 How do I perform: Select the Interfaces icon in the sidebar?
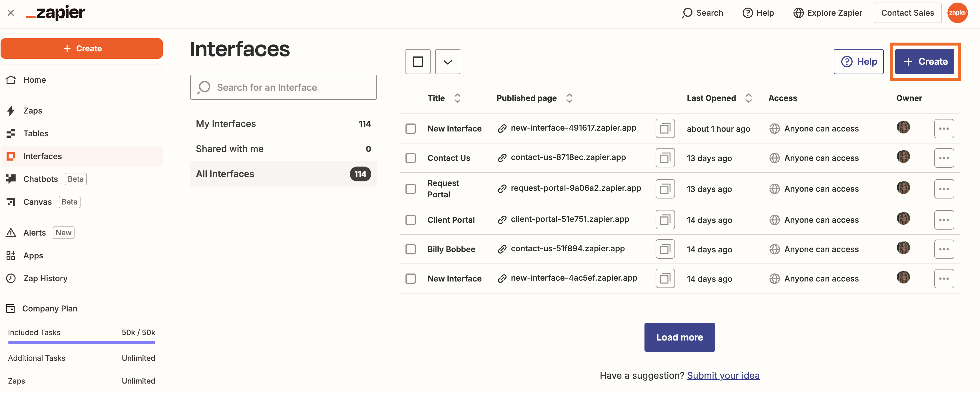pos(11,156)
